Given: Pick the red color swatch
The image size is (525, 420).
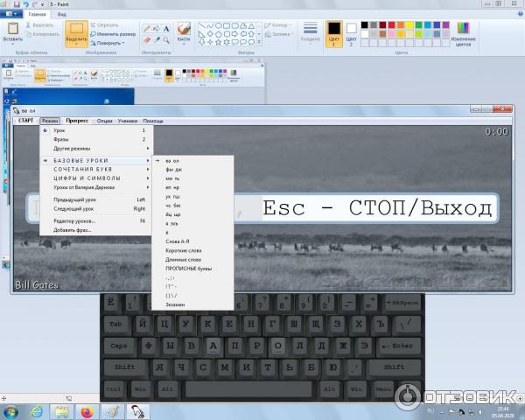Looking at the screenshot, I should pyautogui.click(x=391, y=25).
